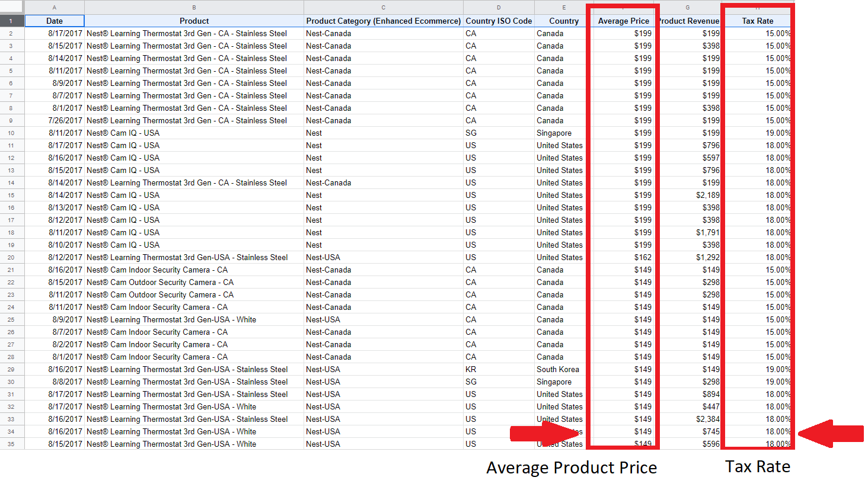
Task: Click the $162 average price cell
Action: click(x=624, y=257)
